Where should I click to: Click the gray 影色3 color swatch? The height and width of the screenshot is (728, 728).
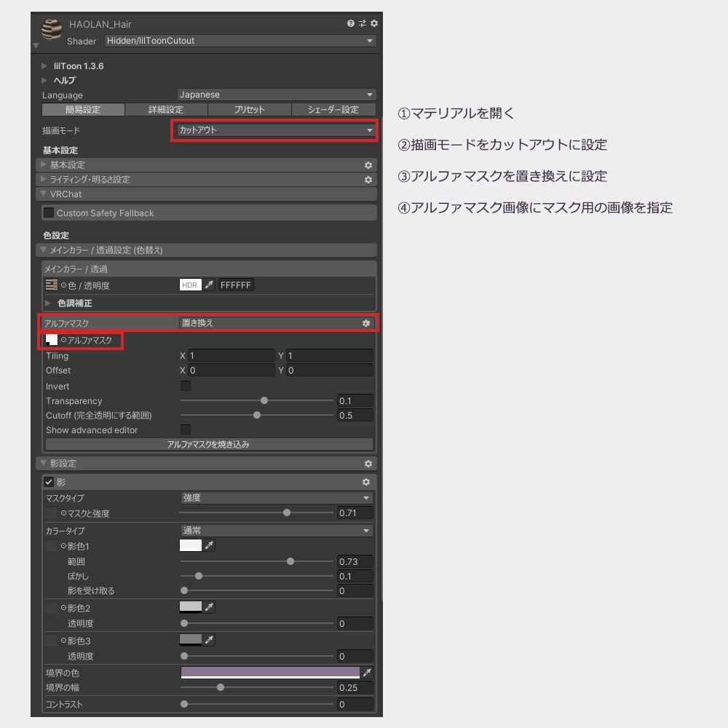(x=190, y=640)
